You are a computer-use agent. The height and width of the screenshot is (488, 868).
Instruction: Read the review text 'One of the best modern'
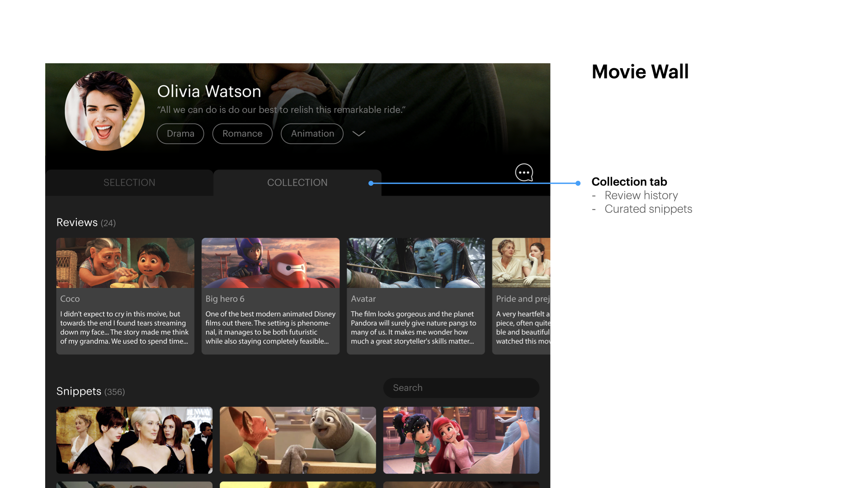[x=270, y=328]
